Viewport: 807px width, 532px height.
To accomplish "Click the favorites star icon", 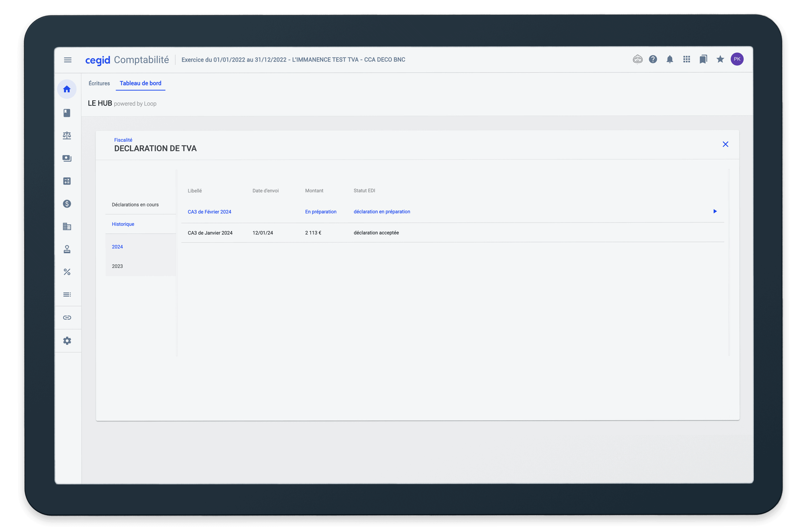I will coord(720,60).
